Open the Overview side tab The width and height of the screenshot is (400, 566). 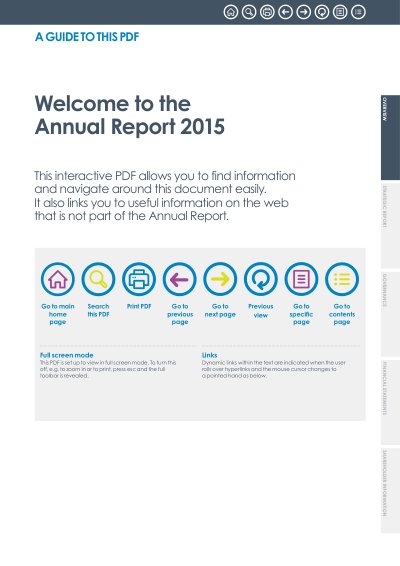click(390, 138)
